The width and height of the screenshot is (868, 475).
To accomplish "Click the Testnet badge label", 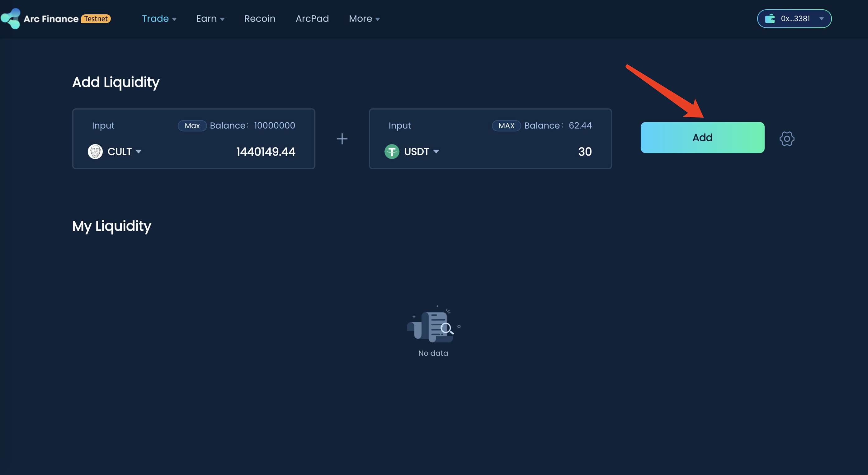I will tap(96, 19).
